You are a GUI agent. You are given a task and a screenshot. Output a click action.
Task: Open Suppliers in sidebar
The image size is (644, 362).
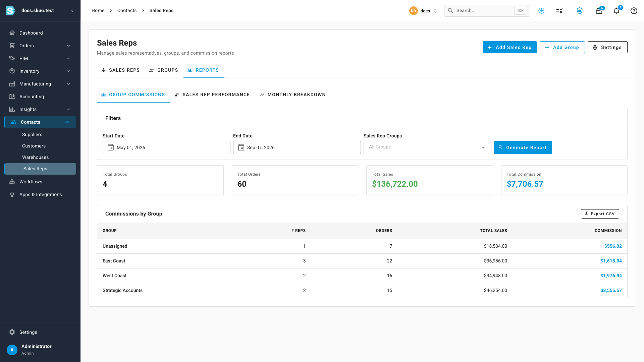(x=32, y=134)
